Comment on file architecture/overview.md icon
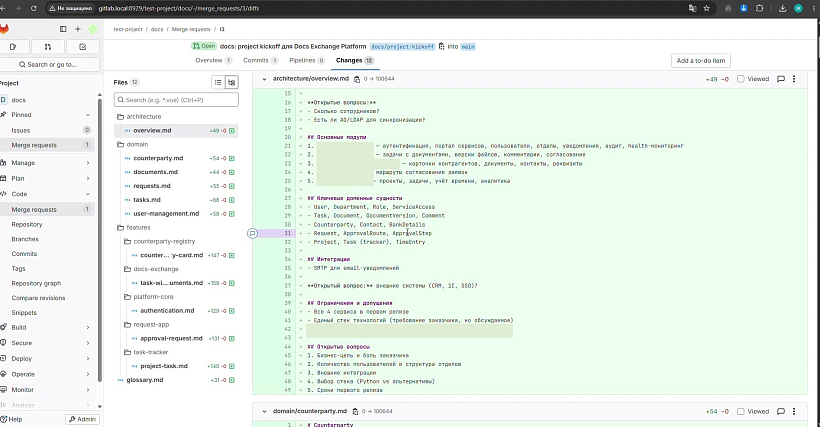The width and height of the screenshot is (820, 427). [781, 79]
